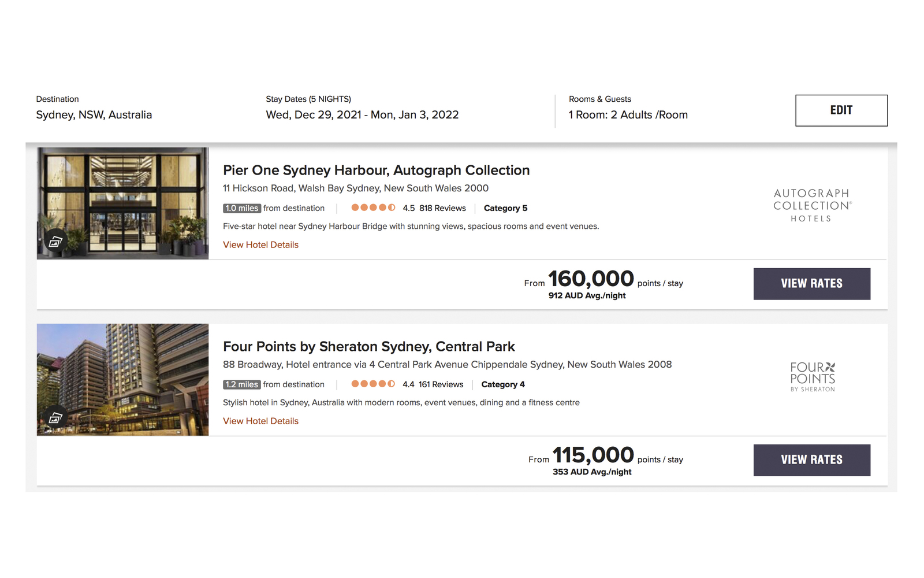Screen dimensions: 924x578
Task: Click Pier One star rating dots
Action: pyautogui.click(x=373, y=208)
